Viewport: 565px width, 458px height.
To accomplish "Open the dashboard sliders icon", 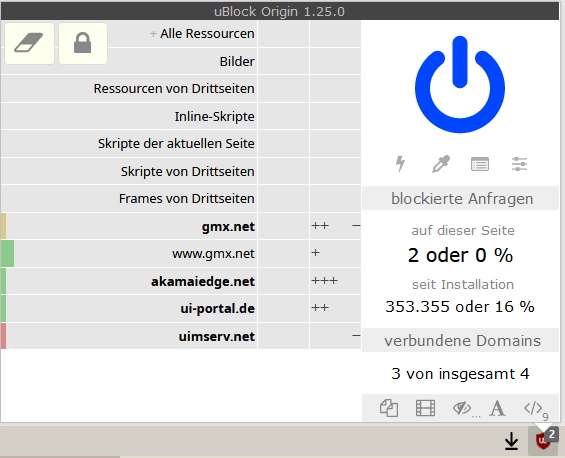I will click(x=519, y=164).
